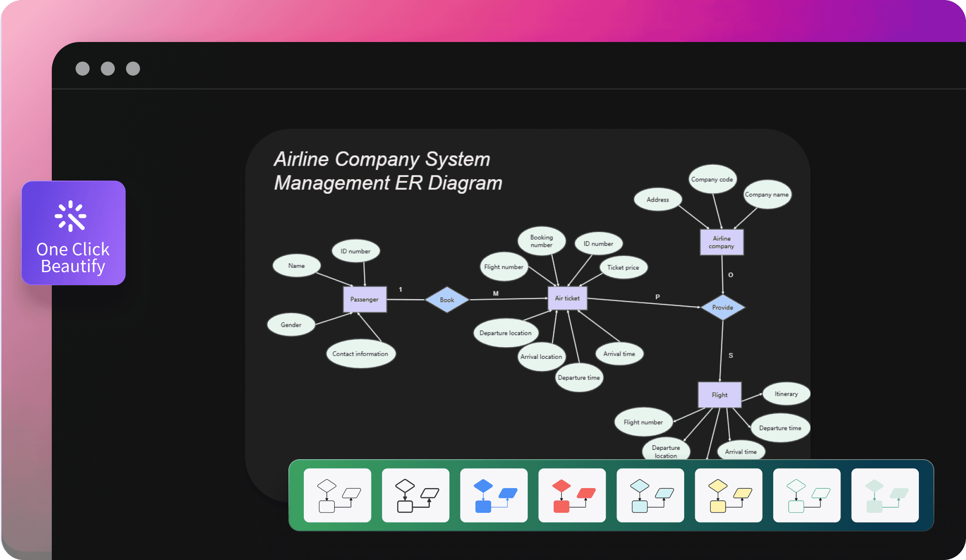Select the Gender attribute oval
Image resolution: width=966 pixels, height=560 pixels.
291,325
